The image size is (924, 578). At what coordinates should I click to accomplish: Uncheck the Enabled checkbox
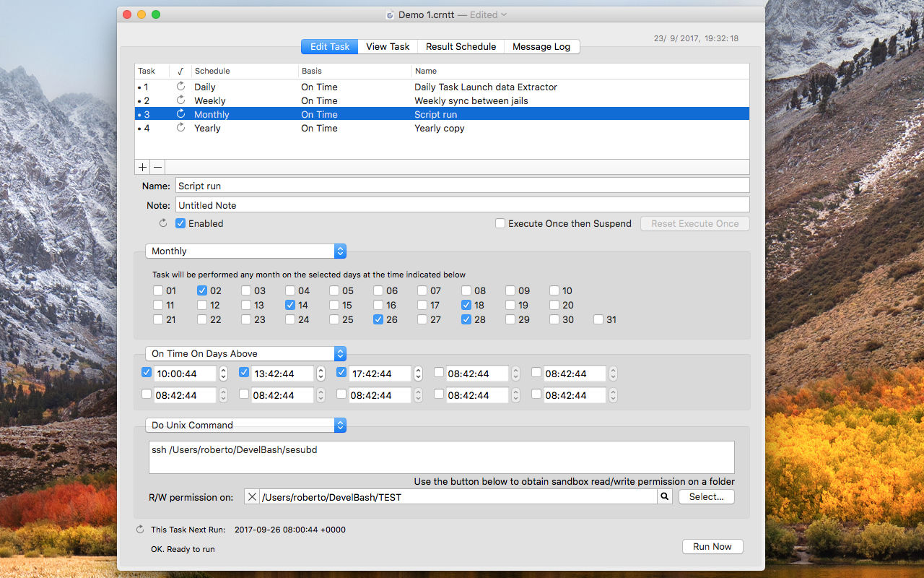coord(180,223)
